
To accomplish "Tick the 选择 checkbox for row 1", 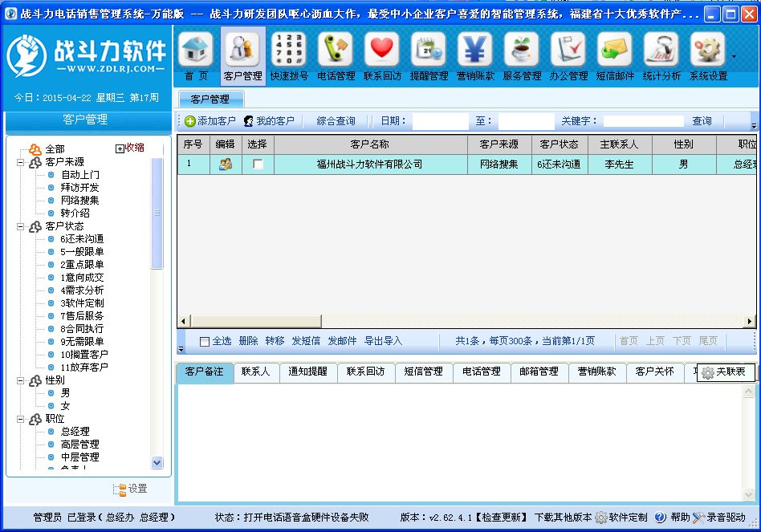I will point(258,164).
